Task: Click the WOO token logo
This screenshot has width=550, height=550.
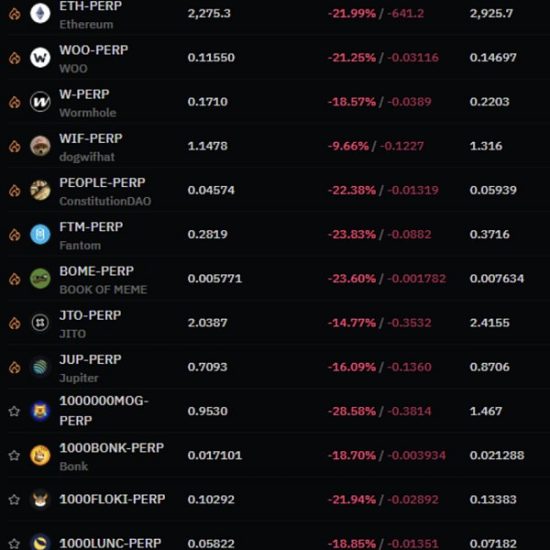Action: pyautogui.click(x=40, y=58)
